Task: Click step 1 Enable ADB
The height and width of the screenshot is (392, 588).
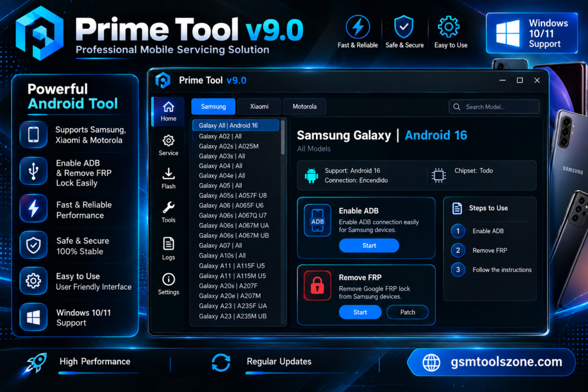Action: tap(477, 231)
